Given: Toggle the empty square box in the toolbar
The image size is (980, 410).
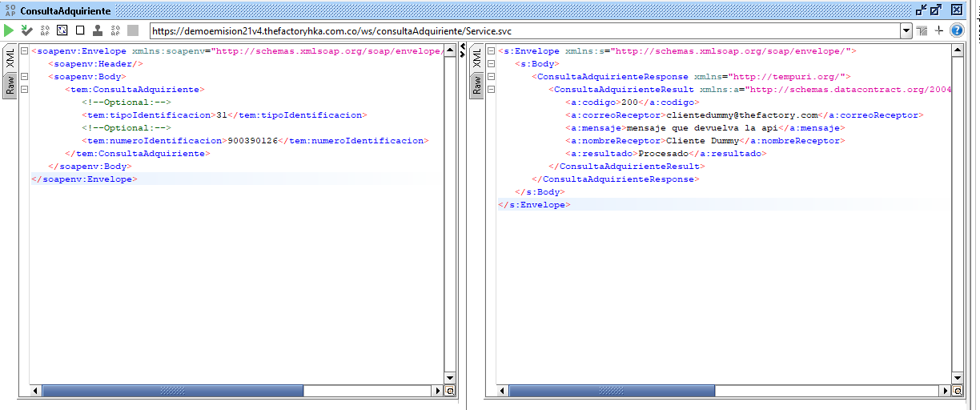Looking at the screenshot, I should (80, 30).
